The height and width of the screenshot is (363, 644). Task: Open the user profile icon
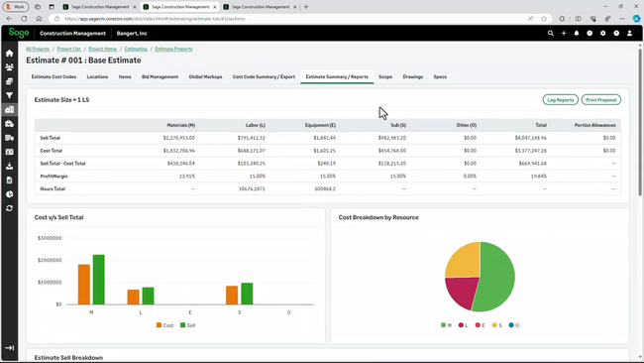click(629, 34)
